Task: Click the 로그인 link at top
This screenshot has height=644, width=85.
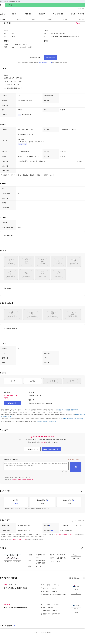Action: click(79, 9)
